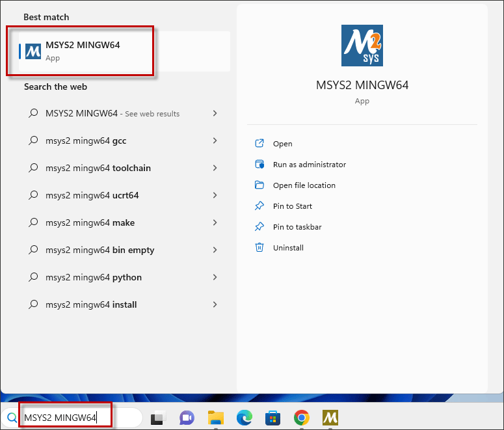Click the Uninstall trash can icon

coord(259,247)
